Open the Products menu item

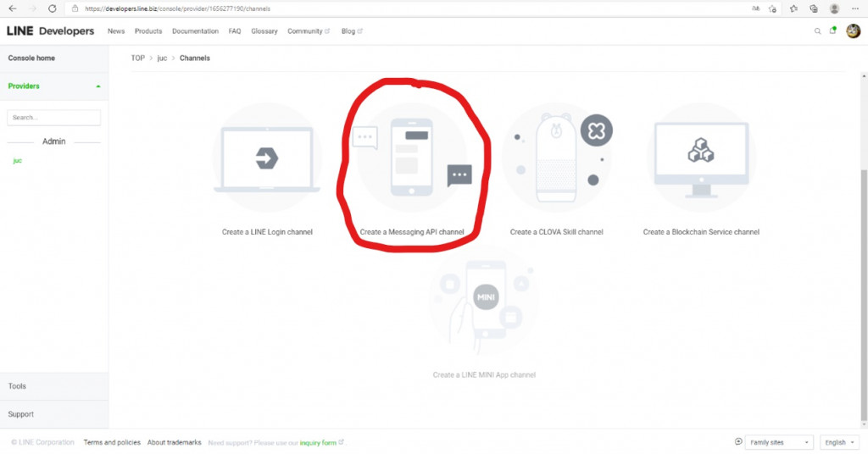coord(148,31)
